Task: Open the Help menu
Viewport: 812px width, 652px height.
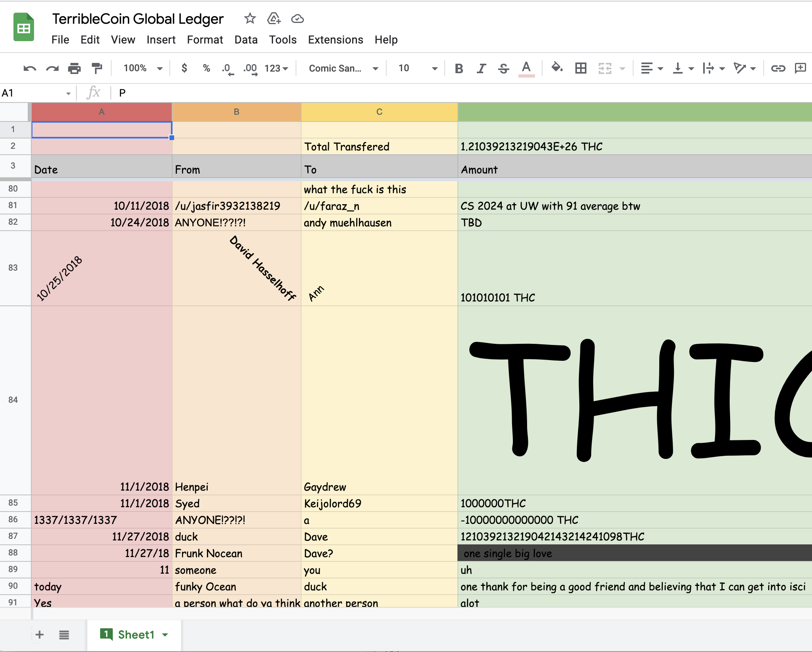Action: (386, 40)
